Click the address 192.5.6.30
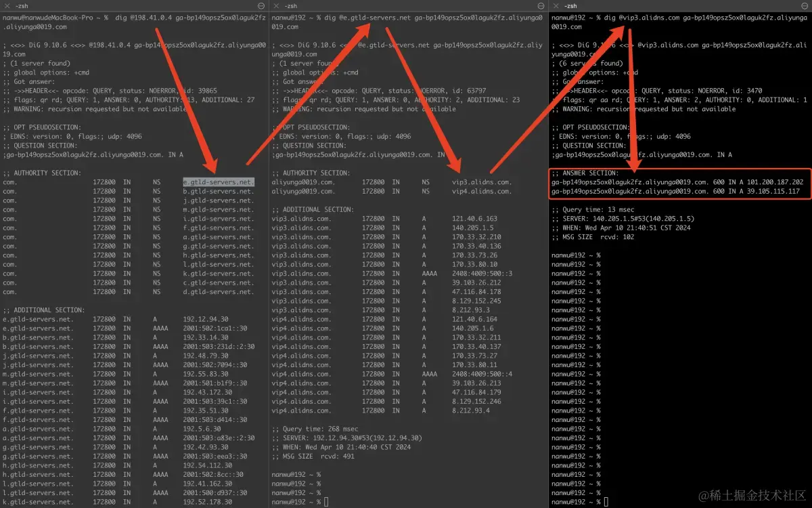The image size is (812, 508). 202,429
